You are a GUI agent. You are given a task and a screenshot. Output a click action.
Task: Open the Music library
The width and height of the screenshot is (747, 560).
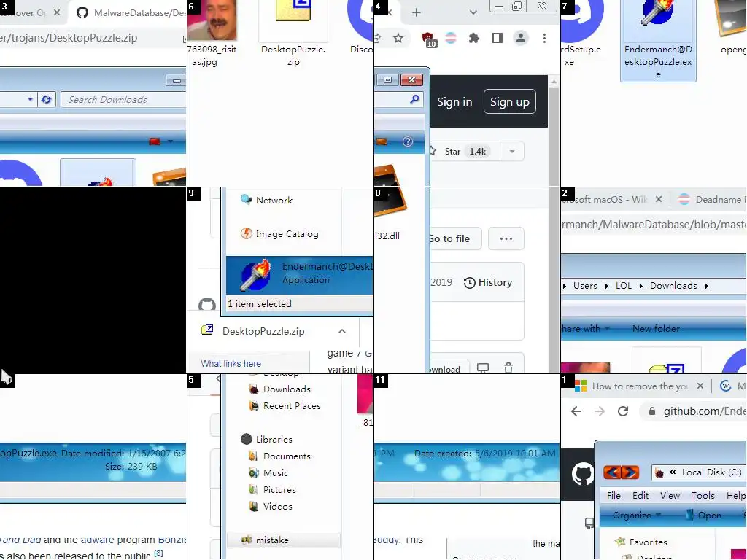pyautogui.click(x=268, y=472)
